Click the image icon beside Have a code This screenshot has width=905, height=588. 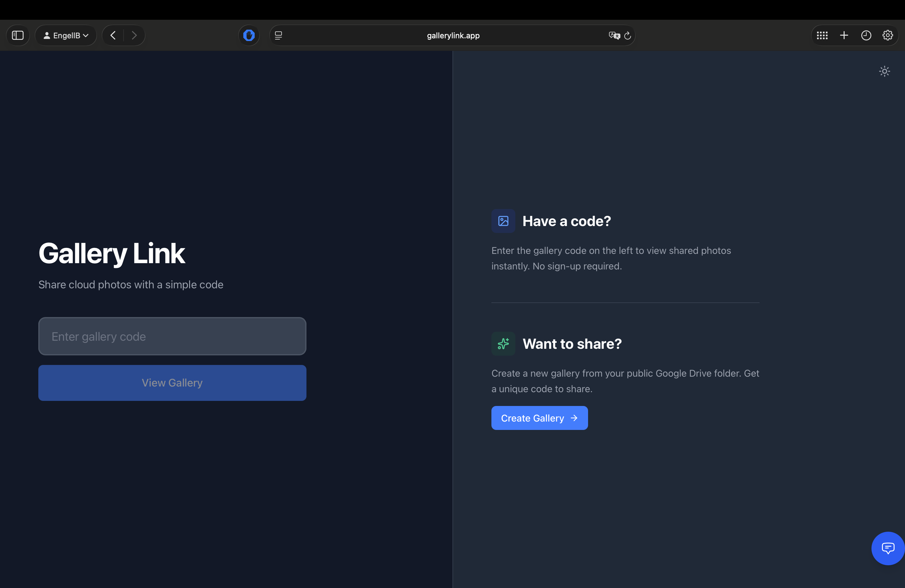[x=503, y=221]
